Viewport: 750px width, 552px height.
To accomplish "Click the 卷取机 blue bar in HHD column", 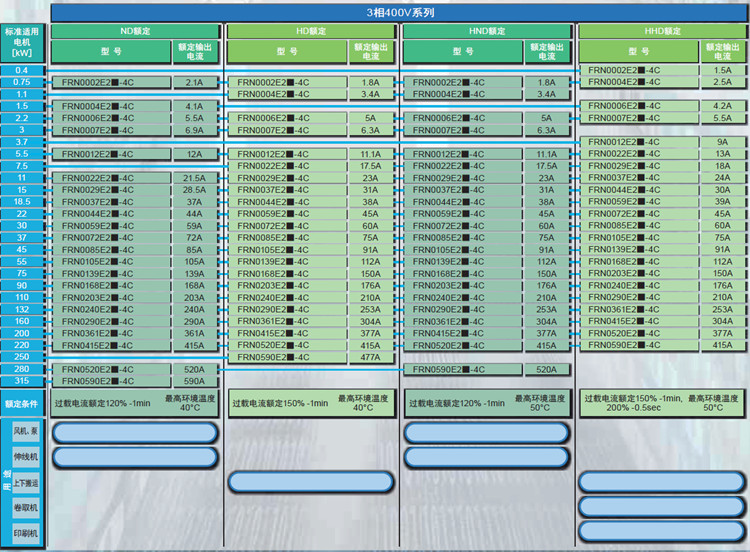I will (x=662, y=507).
